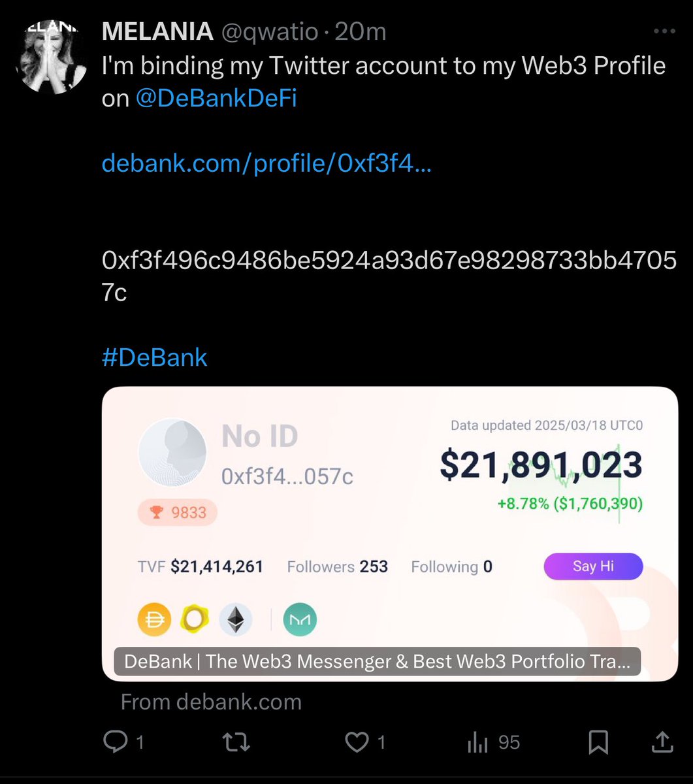Tap the #DeBank hashtag

tap(155, 357)
